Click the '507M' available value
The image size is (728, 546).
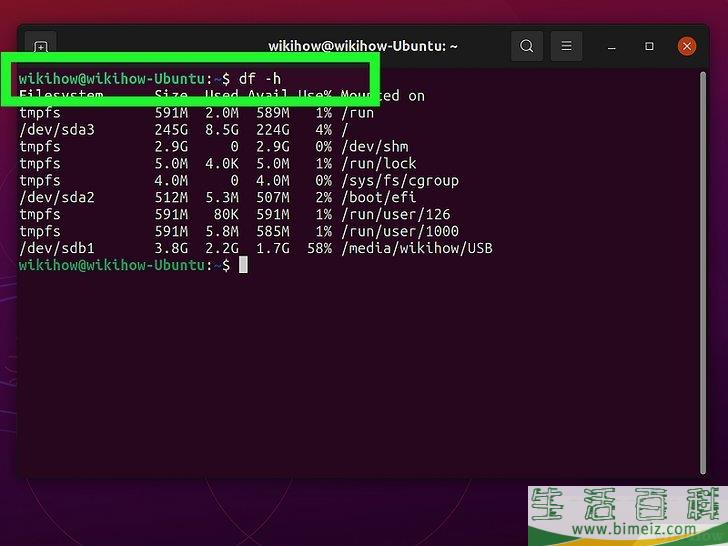click(x=273, y=197)
